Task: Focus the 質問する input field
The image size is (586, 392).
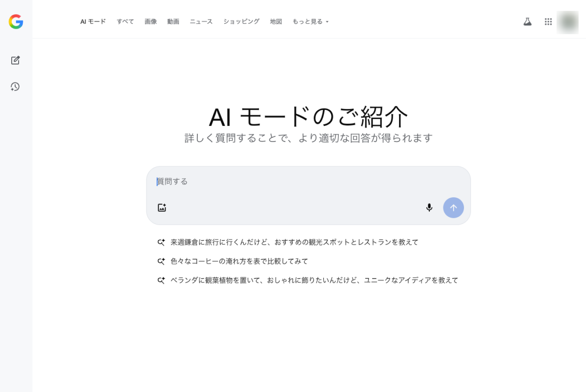Action: [x=309, y=182]
